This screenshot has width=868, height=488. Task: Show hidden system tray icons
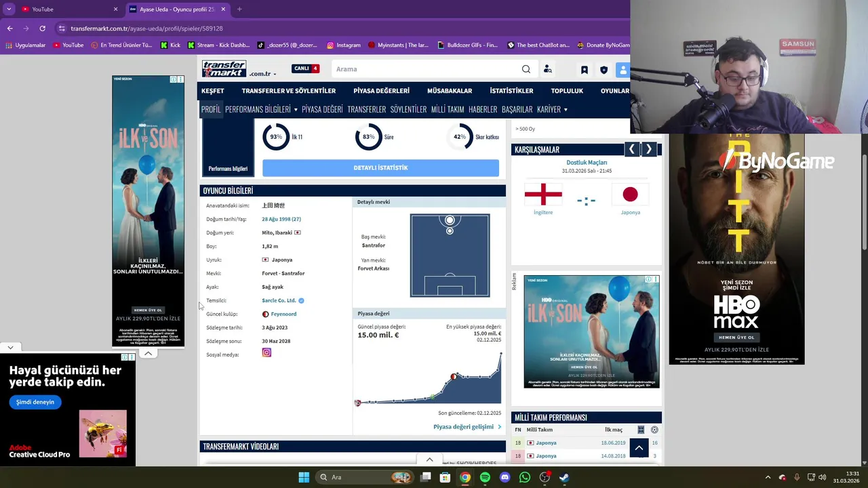click(768, 477)
